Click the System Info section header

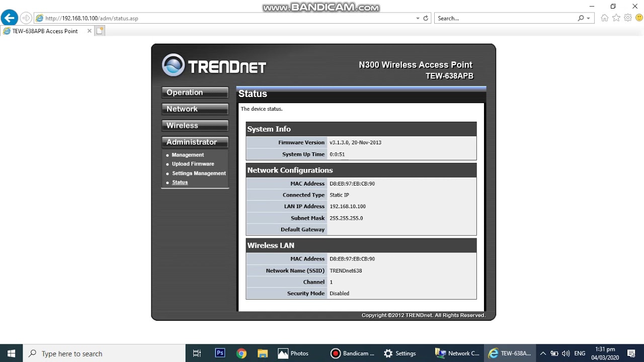(x=361, y=129)
